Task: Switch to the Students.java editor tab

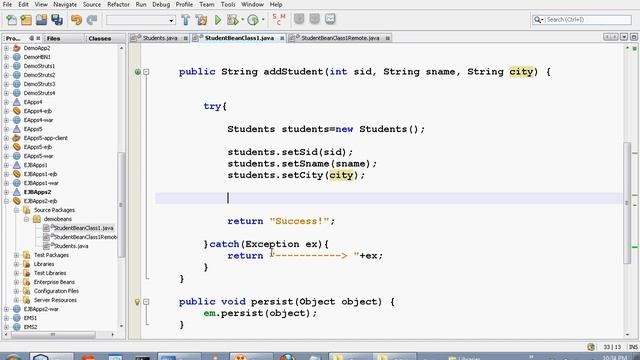Action: click(x=160, y=38)
